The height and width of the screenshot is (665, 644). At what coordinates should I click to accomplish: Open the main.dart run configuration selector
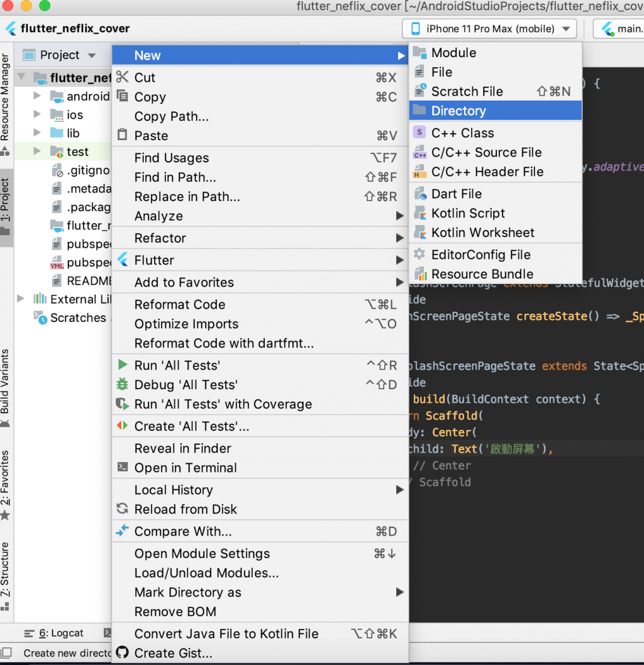click(x=619, y=29)
